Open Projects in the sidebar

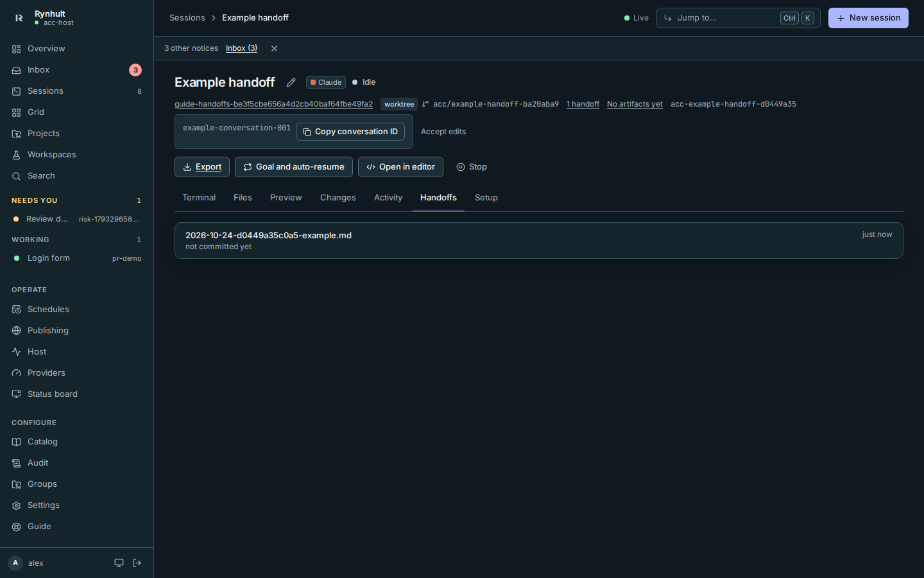(x=76, y=134)
